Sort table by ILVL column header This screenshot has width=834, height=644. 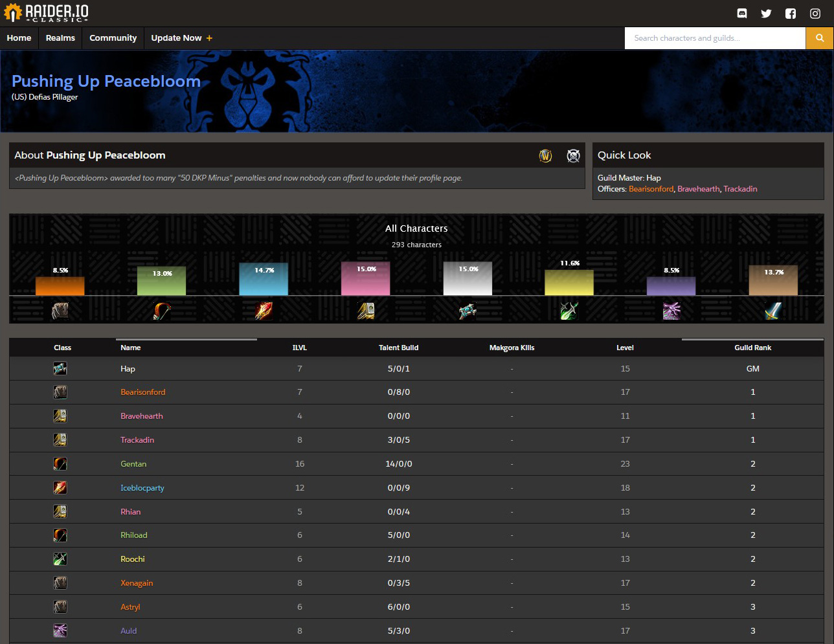(300, 348)
